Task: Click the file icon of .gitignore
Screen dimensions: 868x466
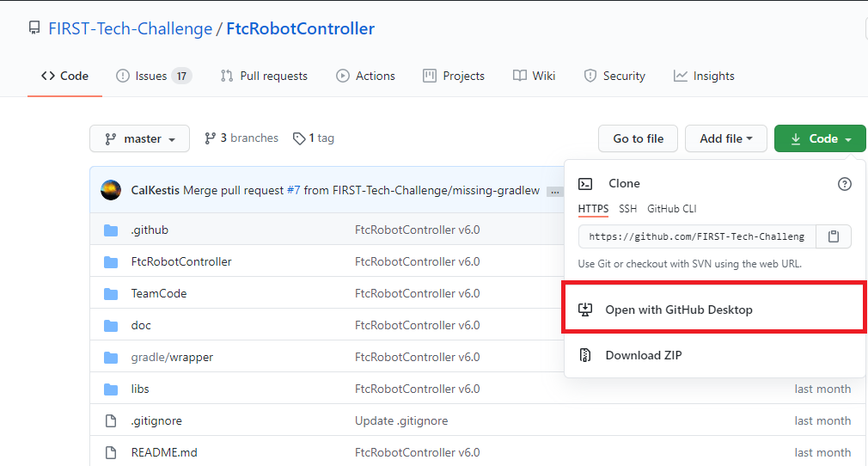Action: [111, 420]
